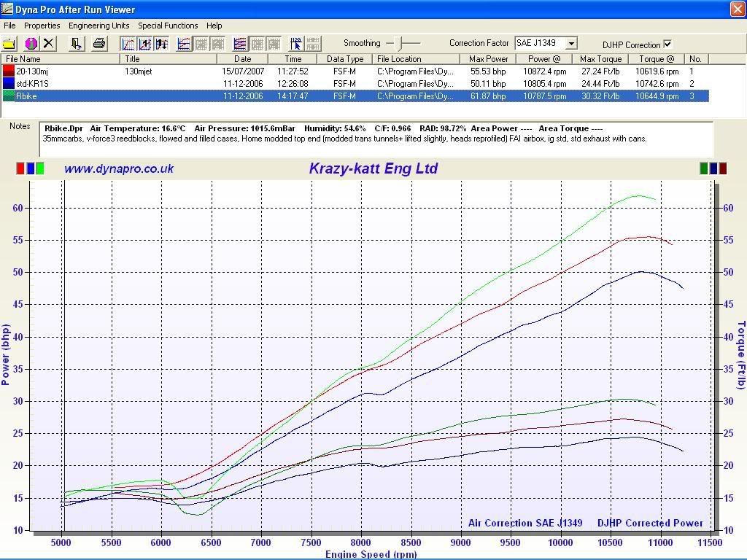
Task: Click the printer icon
Action: tap(99, 44)
